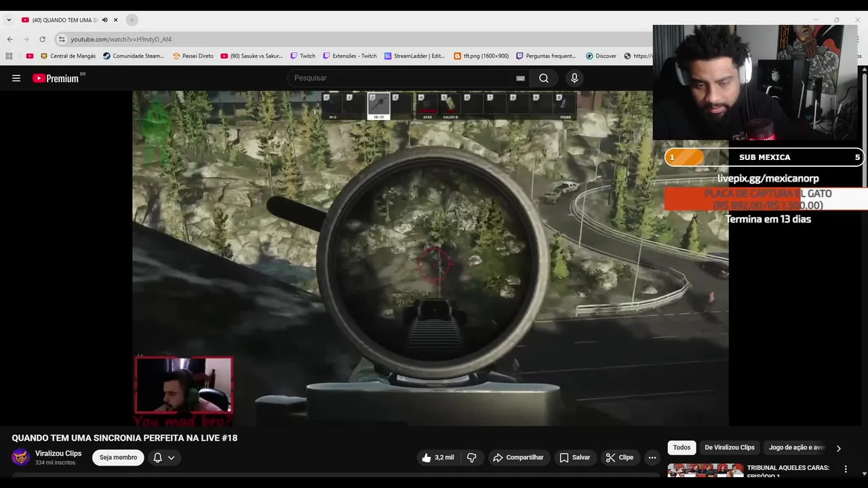Open the Twitch bookmark

[x=302, y=56]
